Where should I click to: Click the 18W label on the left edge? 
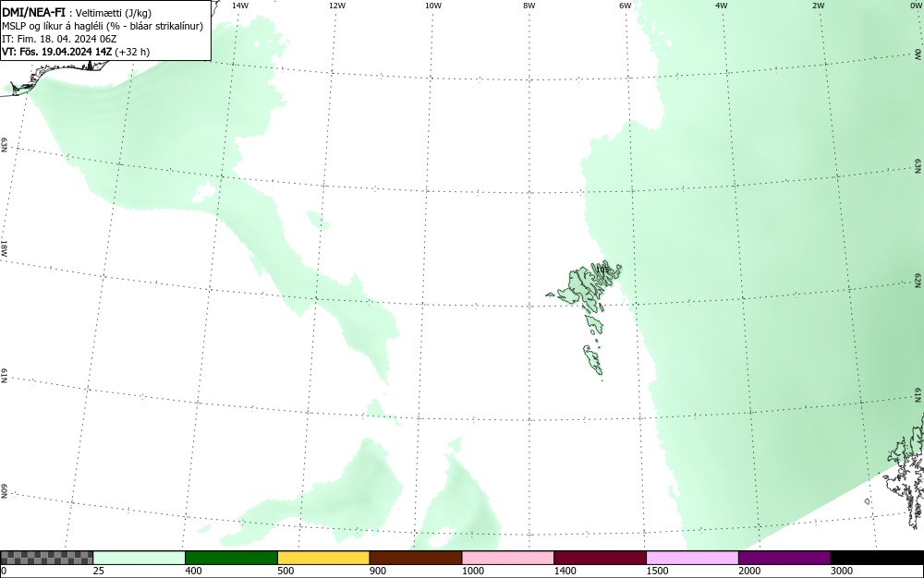[4, 247]
